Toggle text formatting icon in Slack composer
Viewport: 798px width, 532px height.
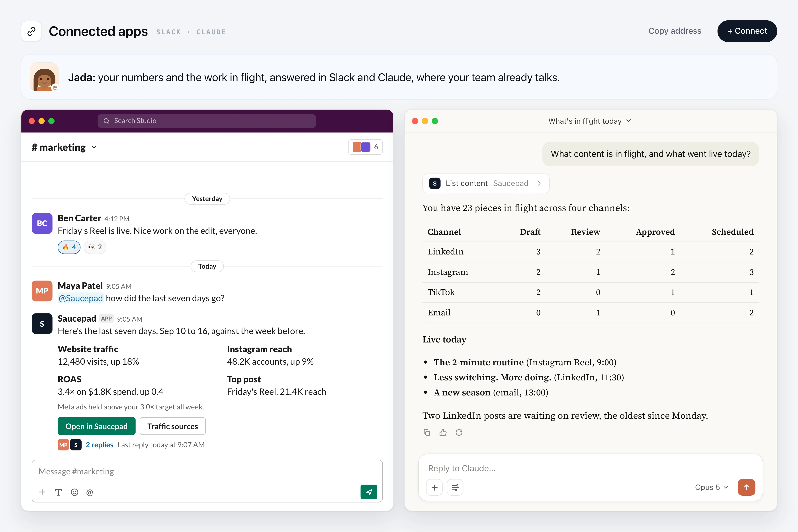[58, 492]
